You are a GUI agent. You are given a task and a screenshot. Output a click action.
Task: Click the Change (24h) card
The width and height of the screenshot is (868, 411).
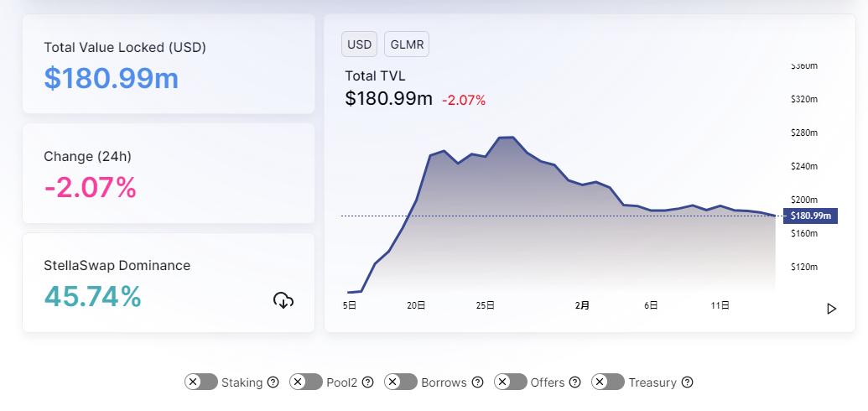pyautogui.click(x=169, y=174)
